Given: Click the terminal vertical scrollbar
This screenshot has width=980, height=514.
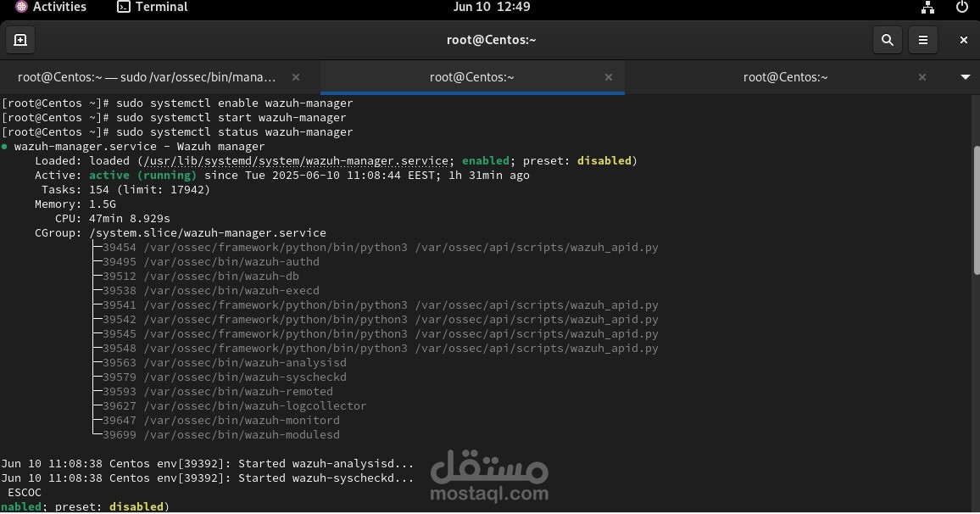Looking at the screenshot, I should pyautogui.click(x=977, y=210).
